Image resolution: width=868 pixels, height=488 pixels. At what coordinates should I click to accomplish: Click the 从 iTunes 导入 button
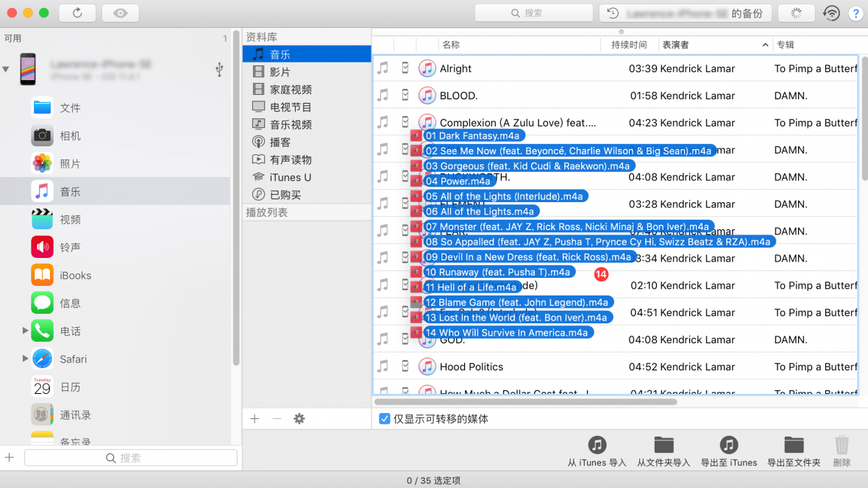coord(597,451)
